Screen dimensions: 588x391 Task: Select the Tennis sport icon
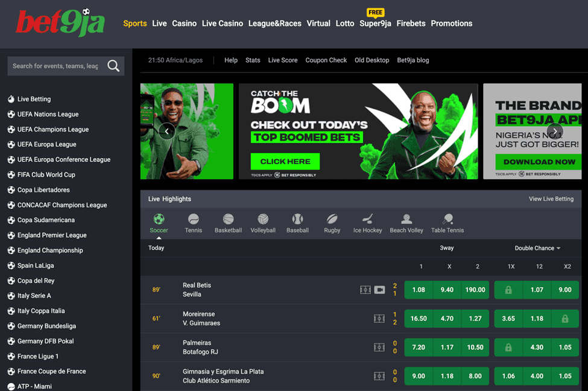pos(194,219)
